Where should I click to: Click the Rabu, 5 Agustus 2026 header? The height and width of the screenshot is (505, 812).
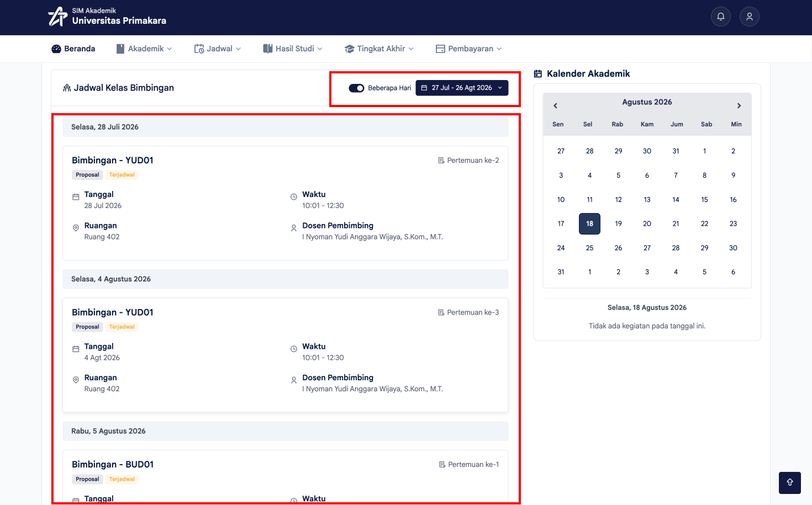(x=286, y=431)
